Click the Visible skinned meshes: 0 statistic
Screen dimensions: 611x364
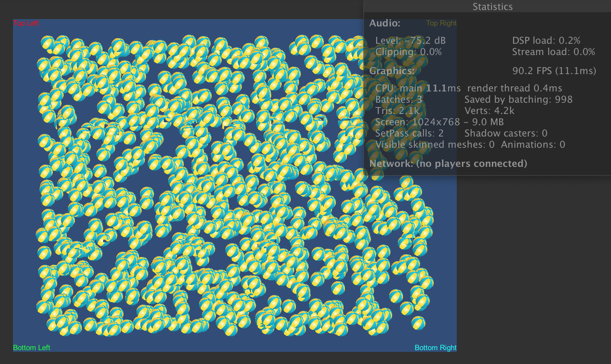[435, 145]
